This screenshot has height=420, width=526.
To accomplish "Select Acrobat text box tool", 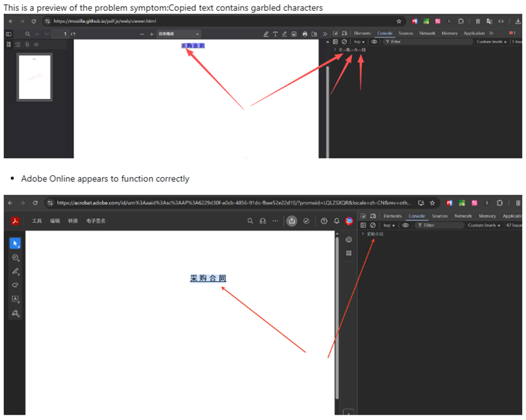I will pos(15,299).
